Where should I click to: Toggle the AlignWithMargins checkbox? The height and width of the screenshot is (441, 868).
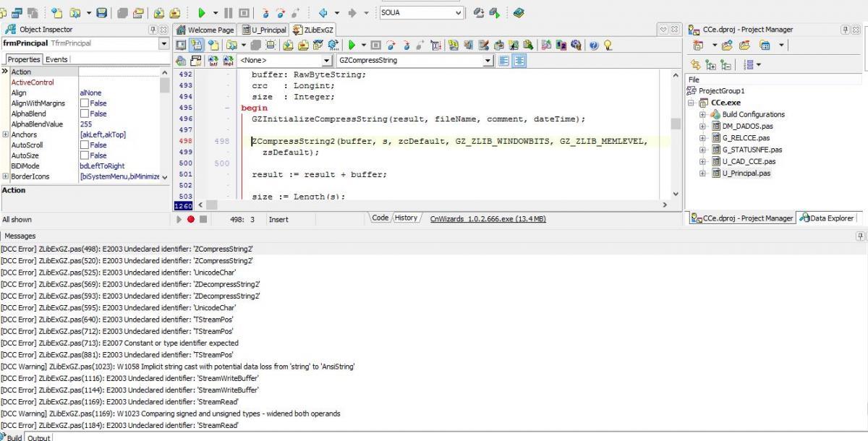tap(85, 103)
